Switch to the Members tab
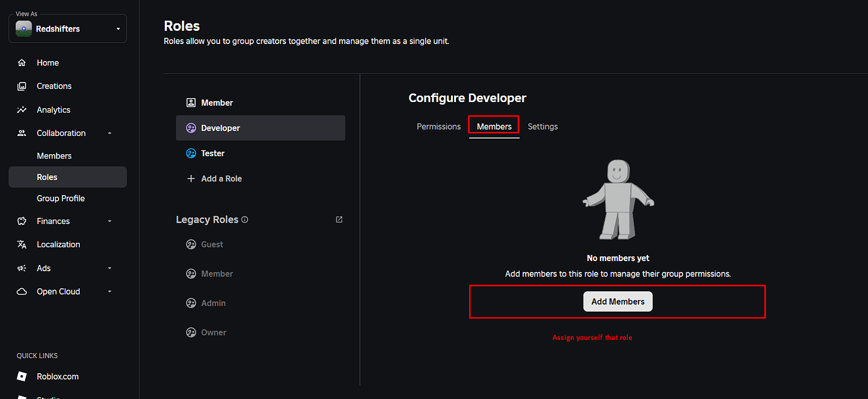The image size is (868, 399). click(x=494, y=126)
